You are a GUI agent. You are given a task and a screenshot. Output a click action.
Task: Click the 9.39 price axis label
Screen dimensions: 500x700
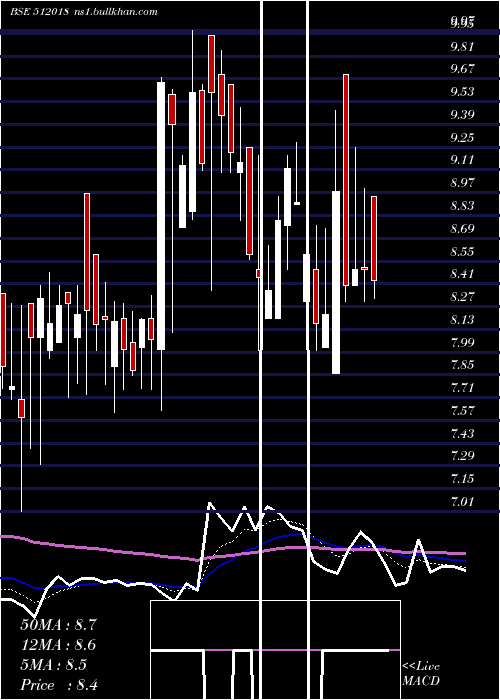click(462, 114)
